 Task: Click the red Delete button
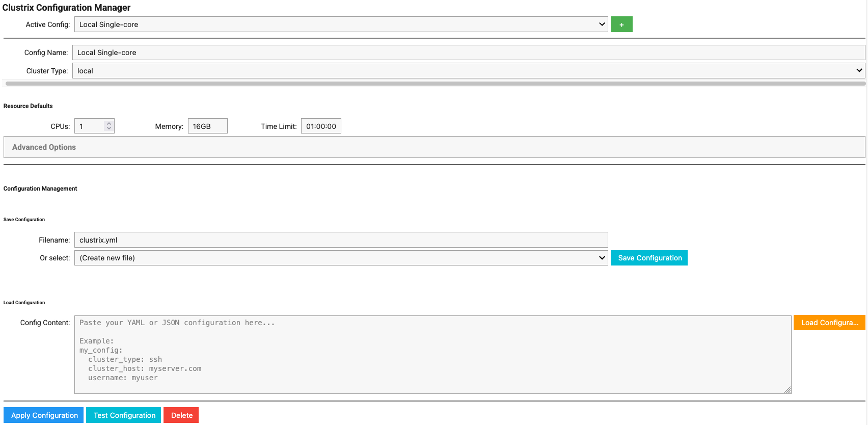pyautogui.click(x=181, y=415)
